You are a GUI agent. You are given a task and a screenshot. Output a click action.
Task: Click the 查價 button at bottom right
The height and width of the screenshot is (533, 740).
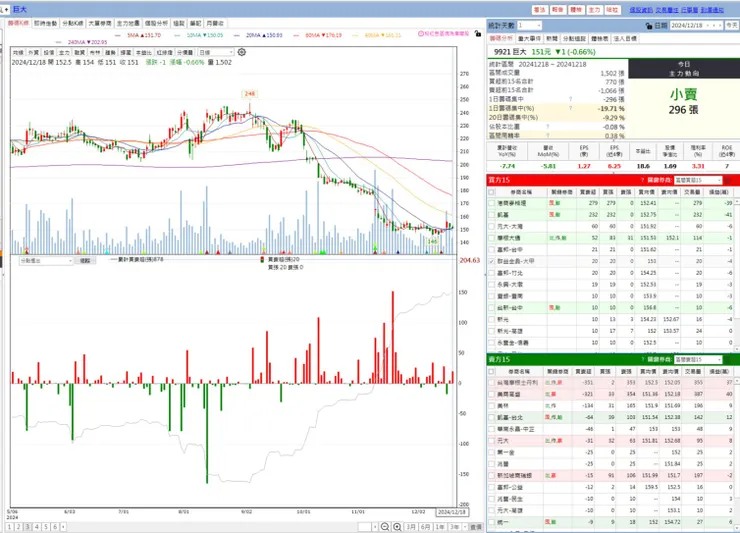476,526
